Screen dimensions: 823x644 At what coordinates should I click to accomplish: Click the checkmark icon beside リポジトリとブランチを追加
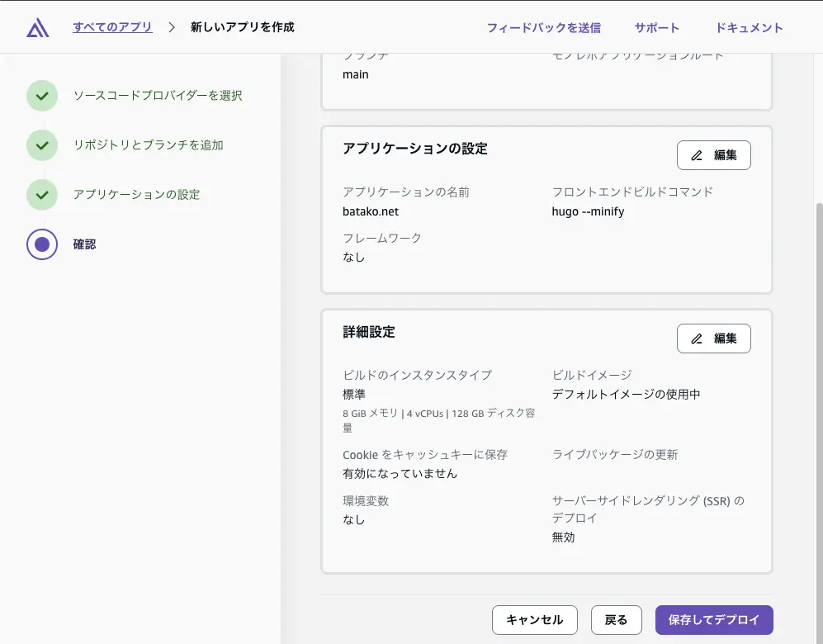(42, 145)
